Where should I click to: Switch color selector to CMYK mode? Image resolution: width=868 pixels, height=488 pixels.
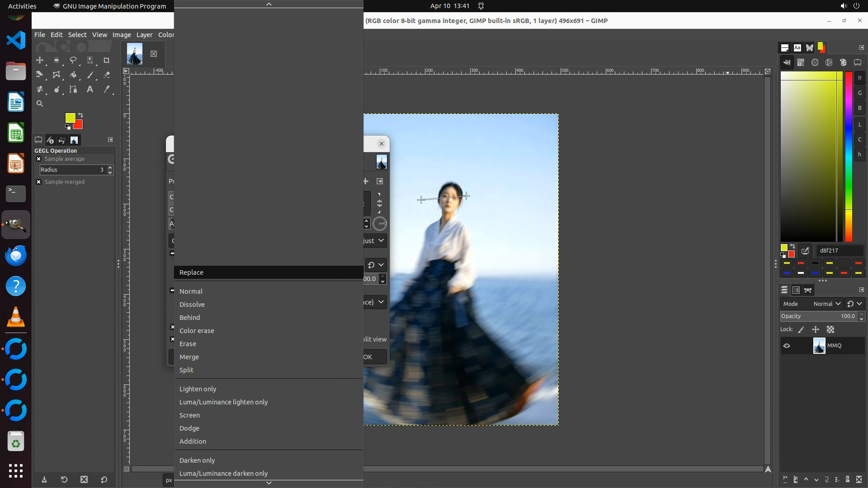(x=801, y=63)
